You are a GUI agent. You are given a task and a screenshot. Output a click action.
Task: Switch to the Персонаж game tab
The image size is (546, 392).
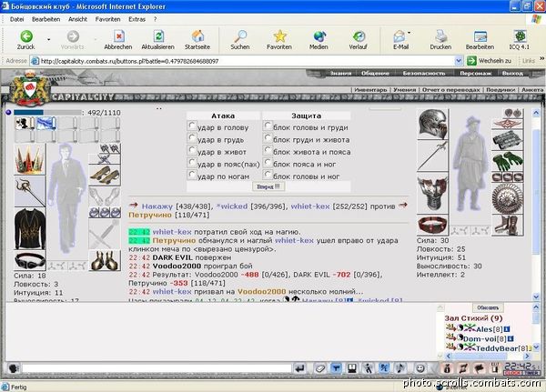click(476, 73)
